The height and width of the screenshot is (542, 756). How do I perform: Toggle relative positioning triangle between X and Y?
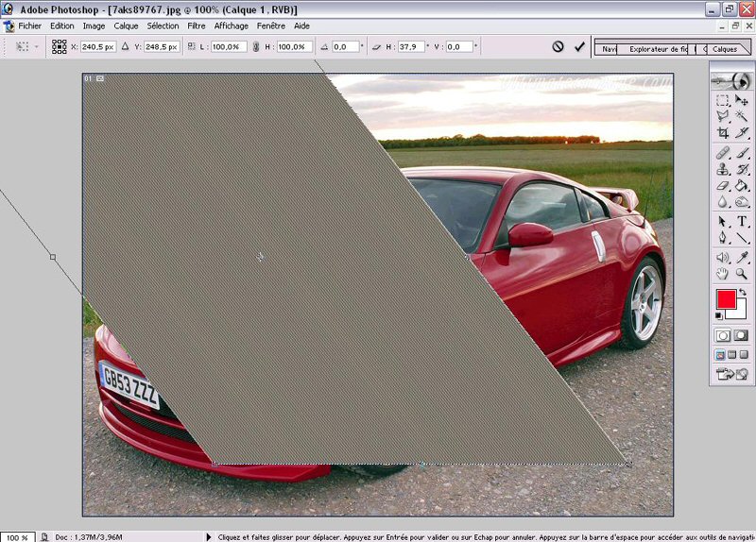(x=125, y=46)
